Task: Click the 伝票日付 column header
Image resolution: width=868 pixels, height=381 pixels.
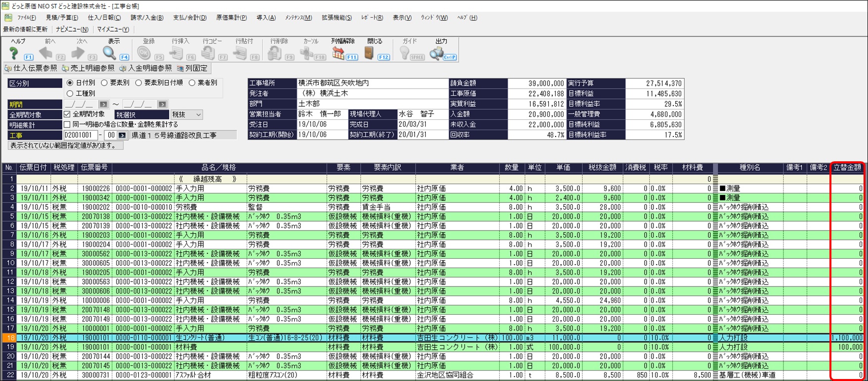Action: click(34, 168)
